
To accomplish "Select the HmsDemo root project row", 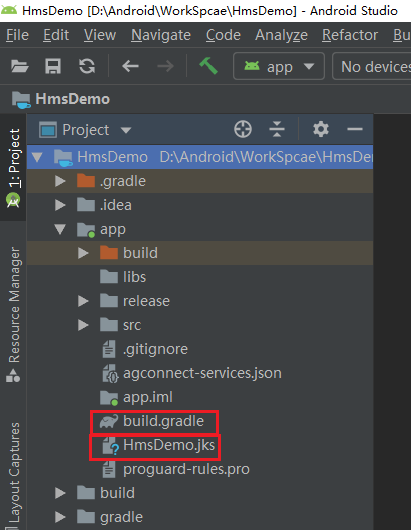I will pos(200,157).
